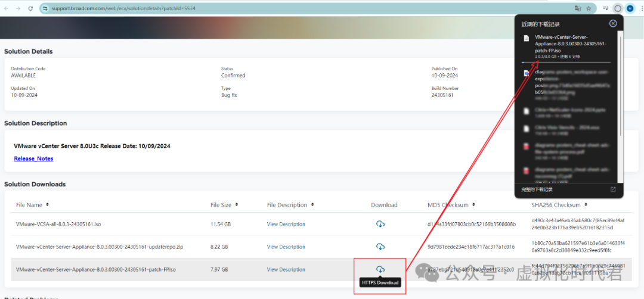
Task: Click the downloads popup scrollbar
Action: [x=621, y=86]
